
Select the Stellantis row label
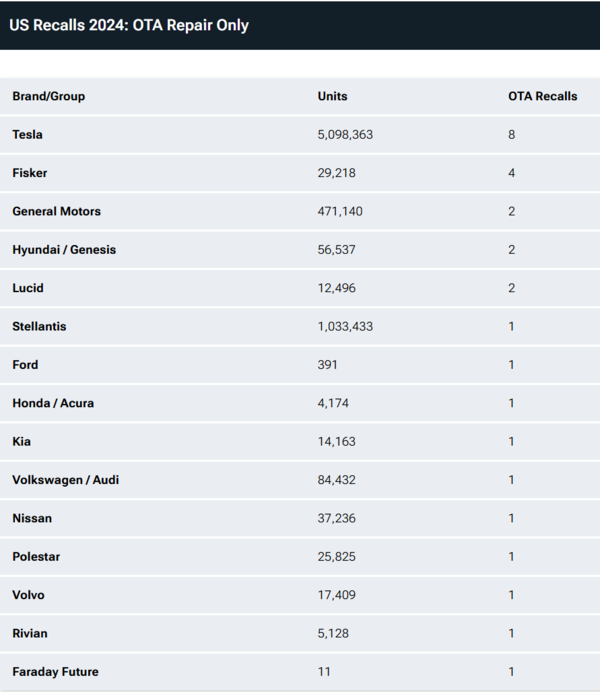click(39, 327)
